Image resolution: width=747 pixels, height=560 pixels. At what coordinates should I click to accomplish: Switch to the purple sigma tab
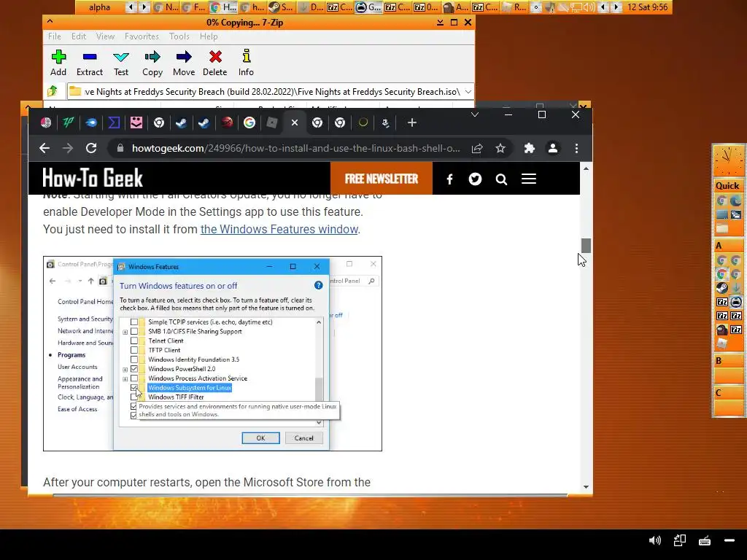pyautogui.click(x=114, y=122)
